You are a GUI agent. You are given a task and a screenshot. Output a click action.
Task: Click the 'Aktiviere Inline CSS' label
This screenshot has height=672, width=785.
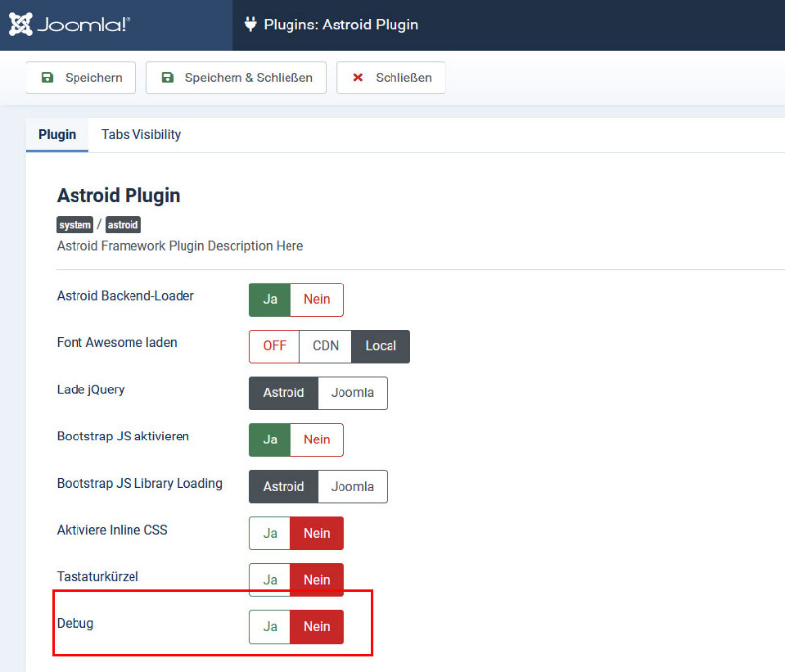point(112,530)
